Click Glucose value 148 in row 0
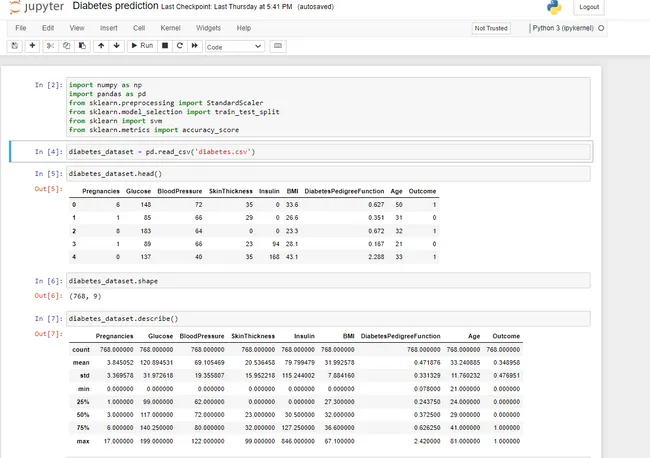Viewport: 650px width, 458px height. pos(146,205)
